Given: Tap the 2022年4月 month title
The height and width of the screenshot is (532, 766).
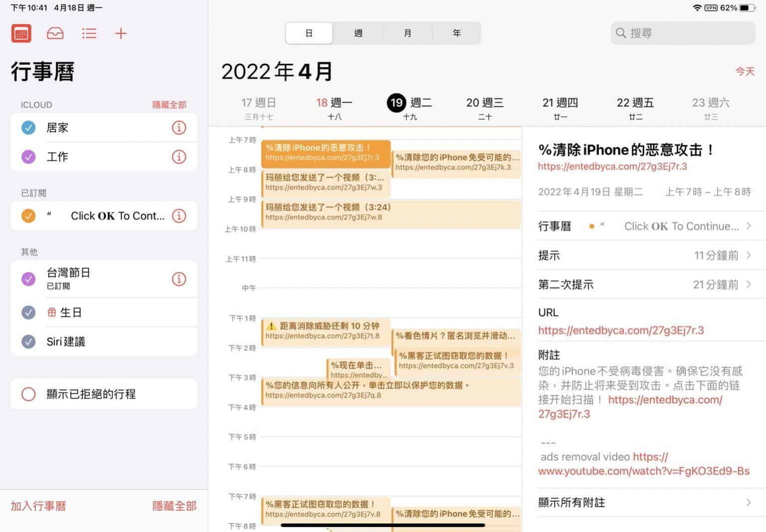Looking at the screenshot, I should tap(277, 71).
